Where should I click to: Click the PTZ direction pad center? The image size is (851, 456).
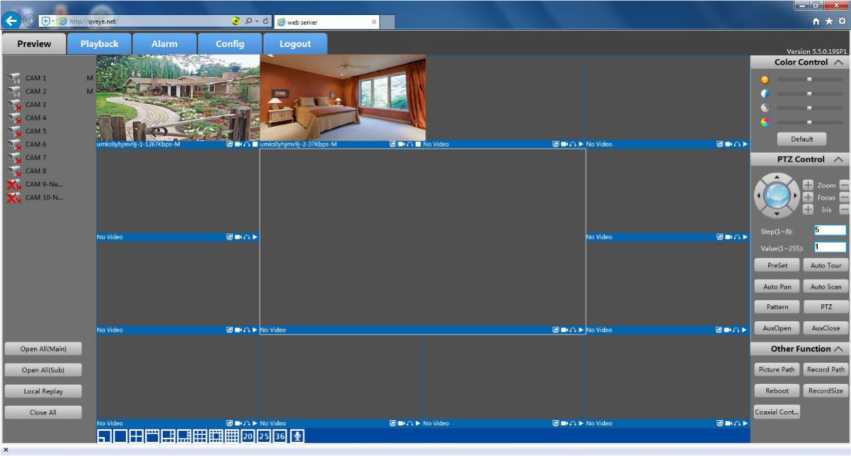click(776, 196)
